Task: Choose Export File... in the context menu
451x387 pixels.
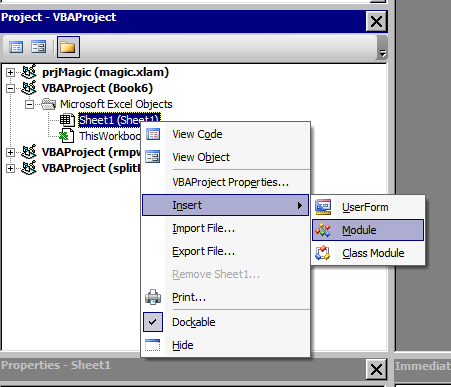Action: [203, 251]
